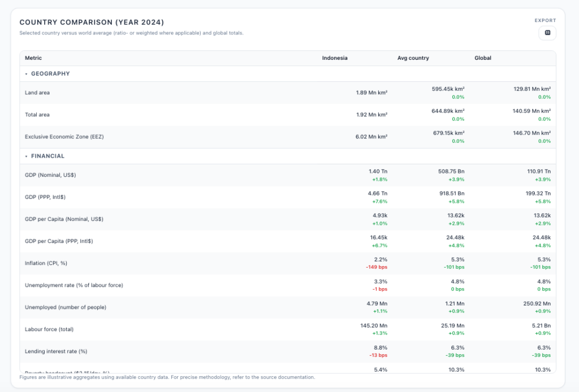Select the Lending interest rate (%) row
The height and width of the screenshot is (392, 579).
pyautogui.click(x=56, y=351)
